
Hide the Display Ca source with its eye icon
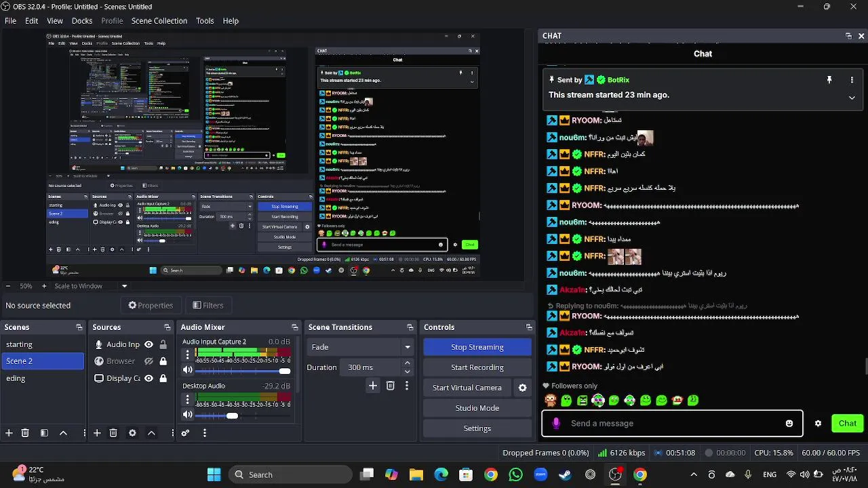pyautogui.click(x=149, y=378)
